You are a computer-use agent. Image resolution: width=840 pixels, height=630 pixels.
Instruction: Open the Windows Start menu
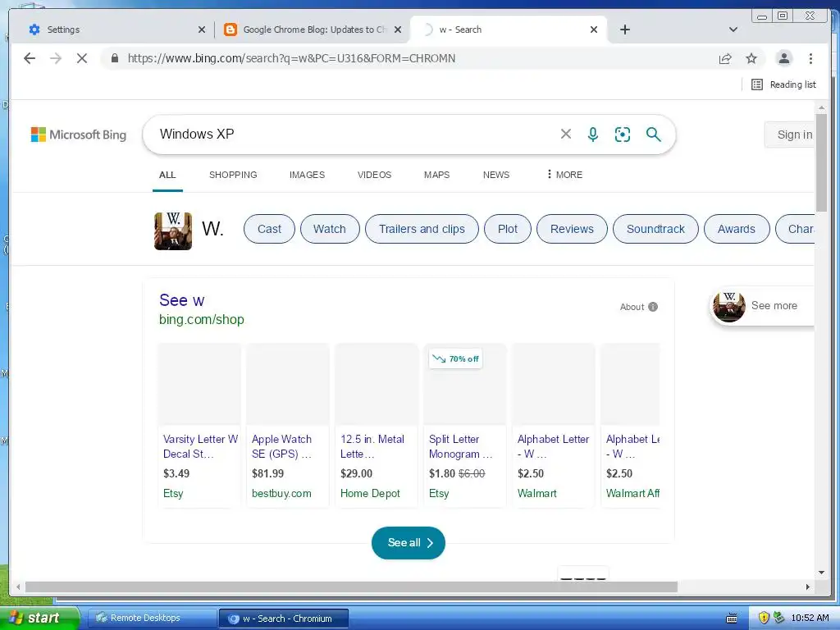39,618
